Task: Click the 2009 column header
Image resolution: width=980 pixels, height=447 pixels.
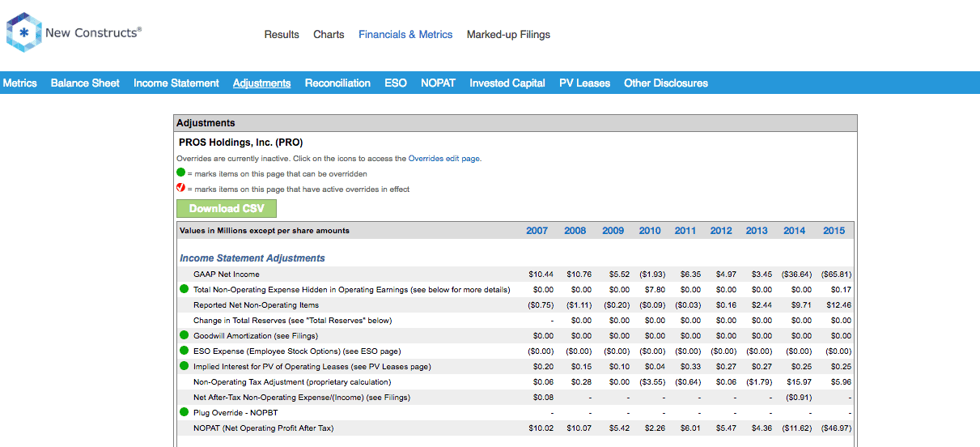Action: click(613, 231)
